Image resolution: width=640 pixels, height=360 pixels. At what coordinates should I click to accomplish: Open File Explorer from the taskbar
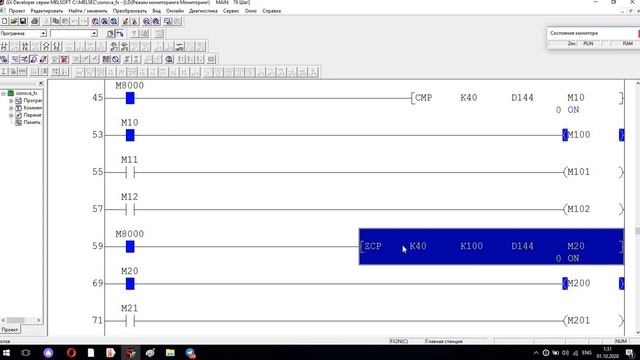170,353
